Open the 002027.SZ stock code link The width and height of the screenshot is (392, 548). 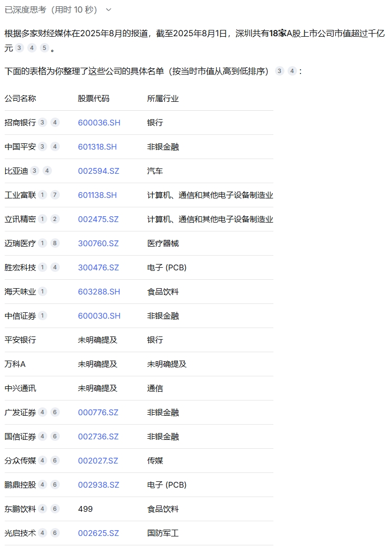point(98,461)
